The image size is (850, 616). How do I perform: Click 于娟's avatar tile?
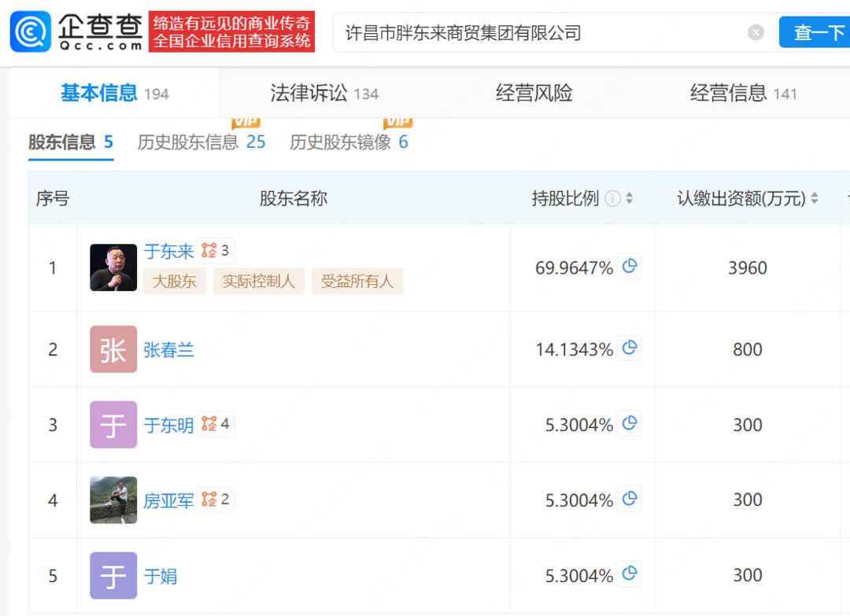tap(113, 575)
